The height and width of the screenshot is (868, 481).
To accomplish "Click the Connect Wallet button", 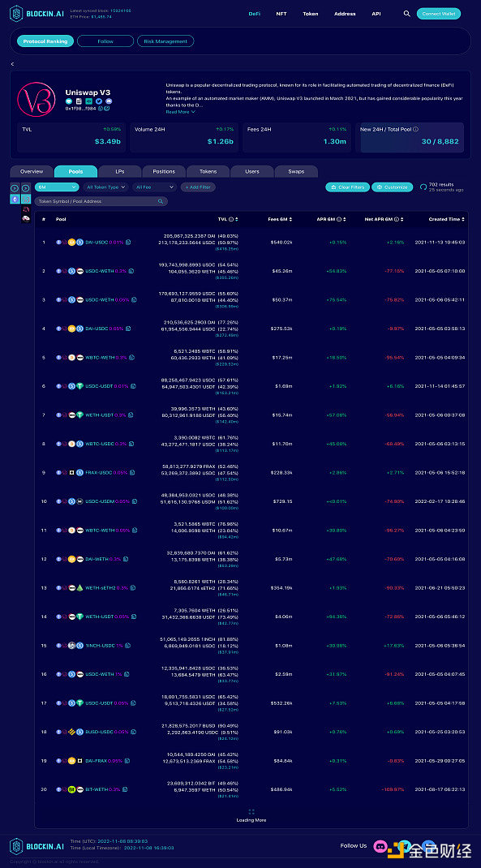I will [438, 14].
